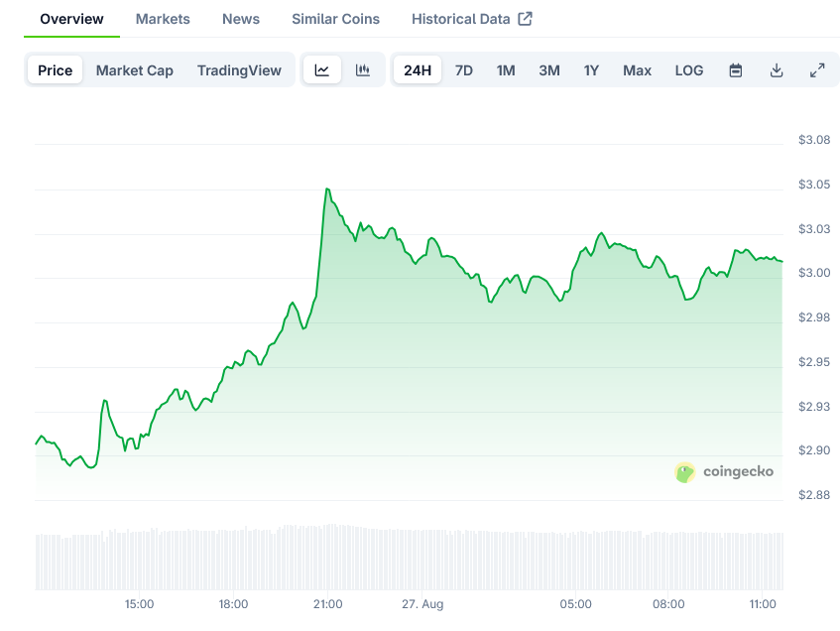Select the Price view toggle

(x=56, y=70)
